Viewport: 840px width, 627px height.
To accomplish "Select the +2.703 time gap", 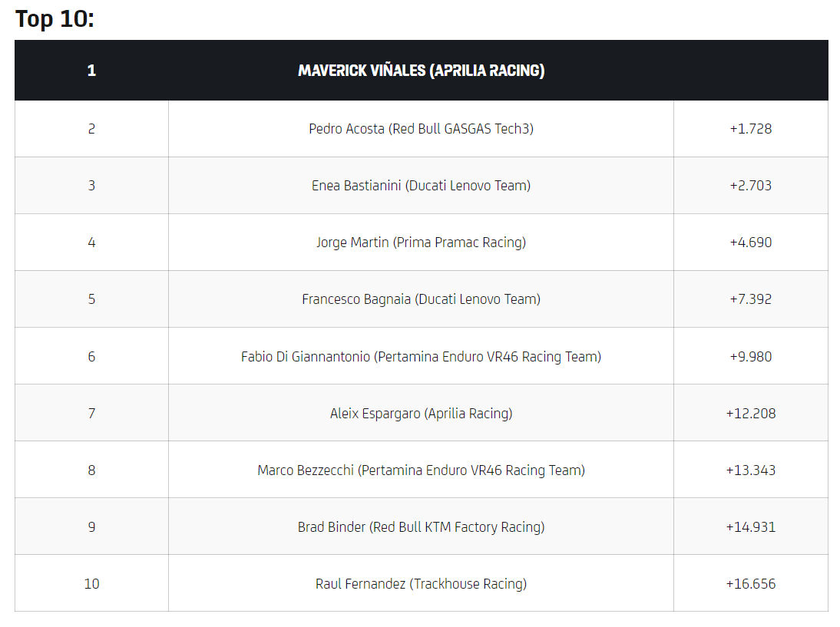I will tap(750, 186).
